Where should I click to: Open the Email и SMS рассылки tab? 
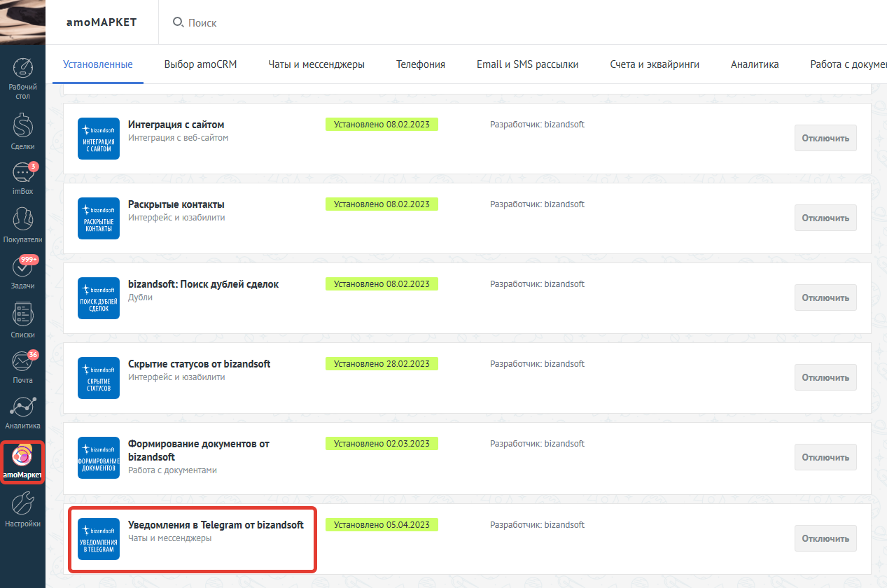(528, 64)
